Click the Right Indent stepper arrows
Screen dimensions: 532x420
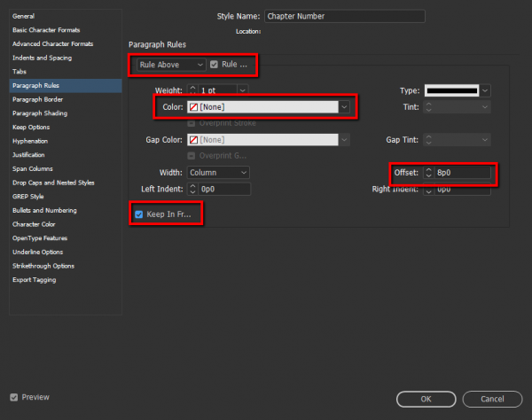click(x=428, y=189)
